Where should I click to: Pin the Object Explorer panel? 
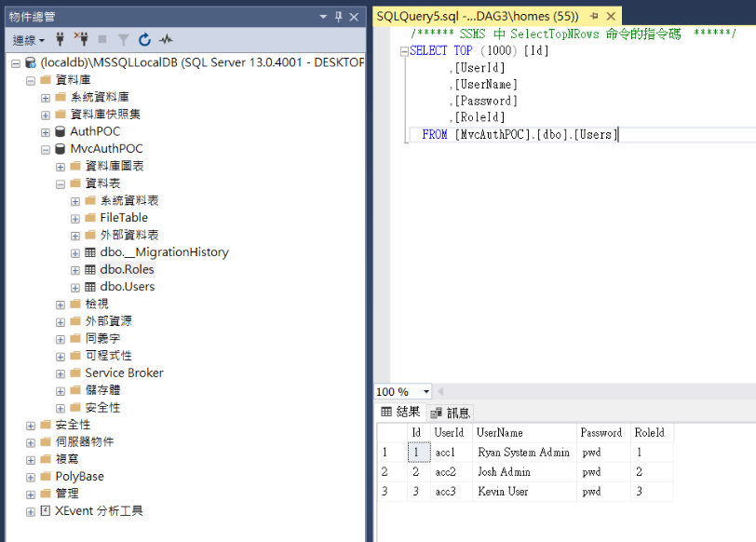(x=339, y=16)
